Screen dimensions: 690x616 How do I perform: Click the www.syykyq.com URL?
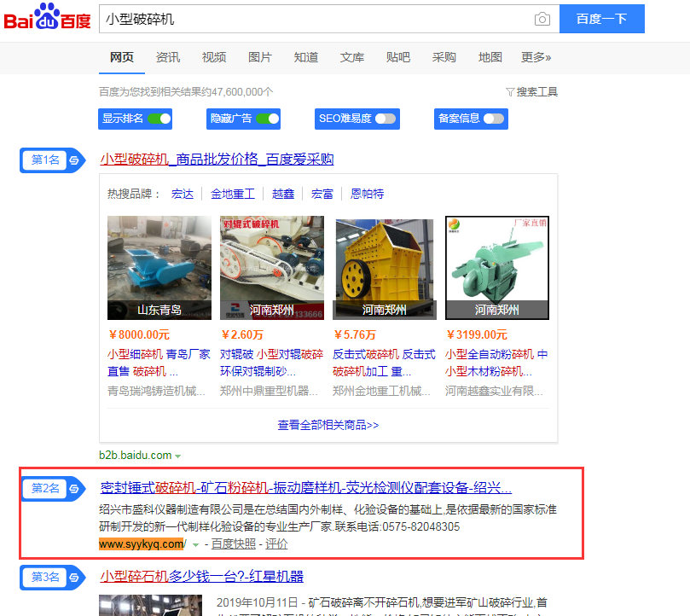click(142, 544)
